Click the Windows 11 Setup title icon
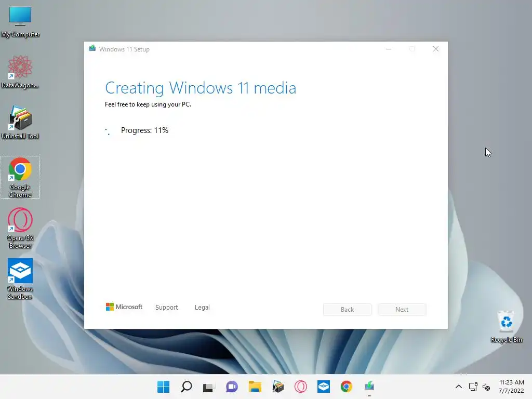Image resolution: width=532 pixels, height=399 pixels. point(92,48)
